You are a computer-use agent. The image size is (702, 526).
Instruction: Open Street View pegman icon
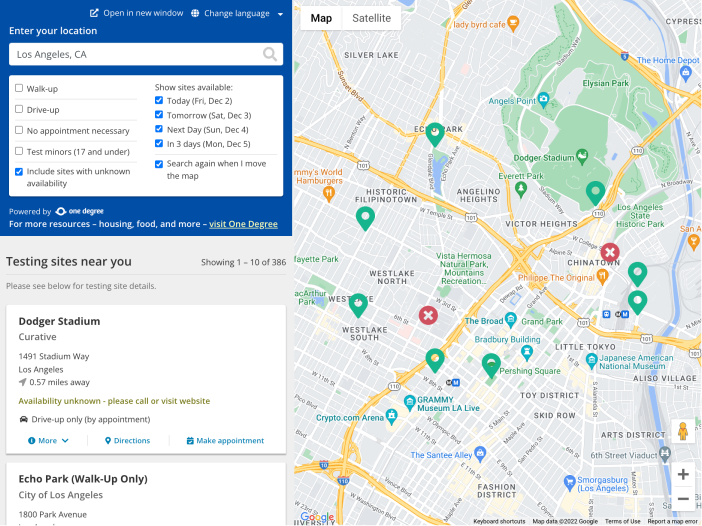click(x=683, y=432)
